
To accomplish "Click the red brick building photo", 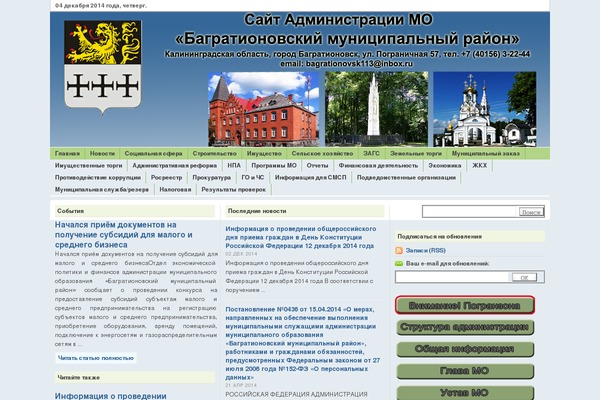I will point(263,109).
